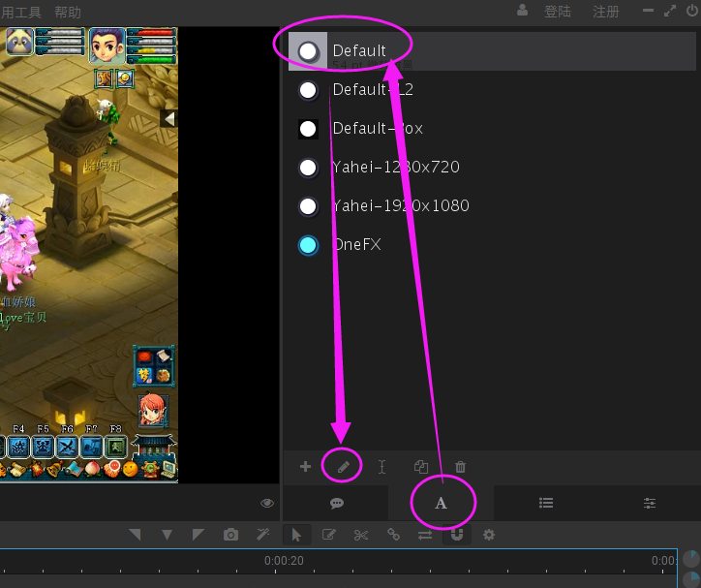
Task: Add a new subtitle style with plus icon
Action: tap(305, 467)
